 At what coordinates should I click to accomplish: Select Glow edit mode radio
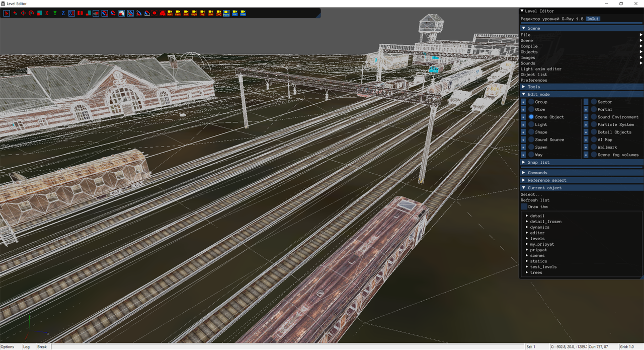click(x=531, y=109)
